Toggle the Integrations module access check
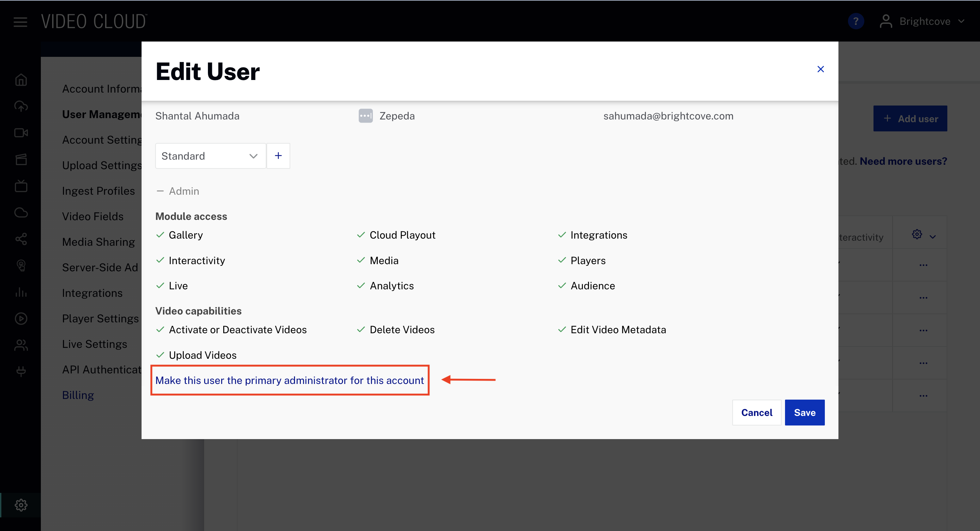The width and height of the screenshot is (980, 531). [562, 235]
